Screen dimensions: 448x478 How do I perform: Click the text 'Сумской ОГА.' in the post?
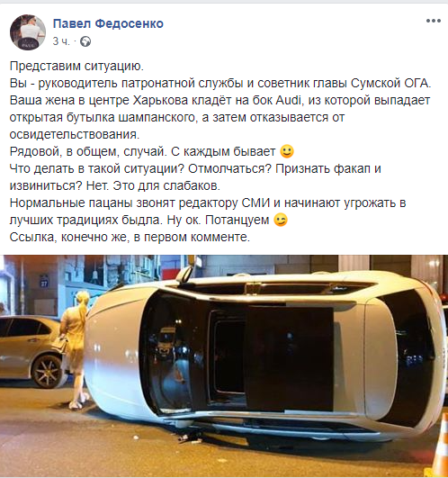[x=391, y=83]
